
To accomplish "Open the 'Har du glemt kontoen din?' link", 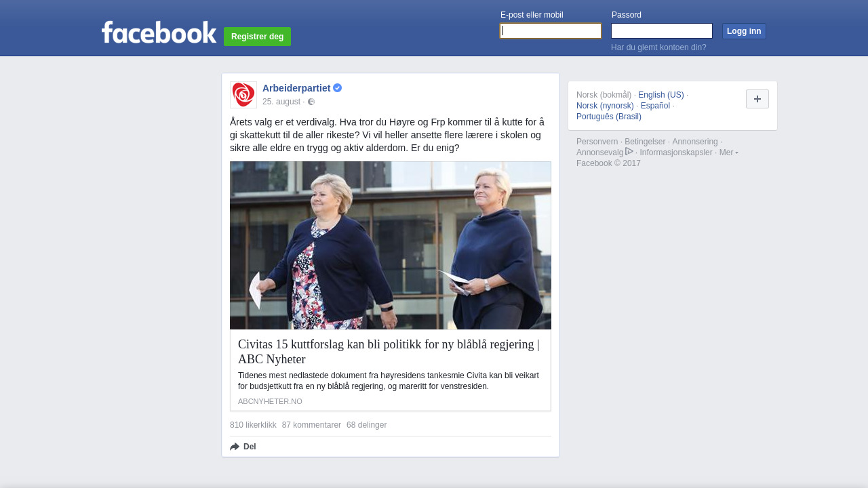I will (x=658, y=47).
